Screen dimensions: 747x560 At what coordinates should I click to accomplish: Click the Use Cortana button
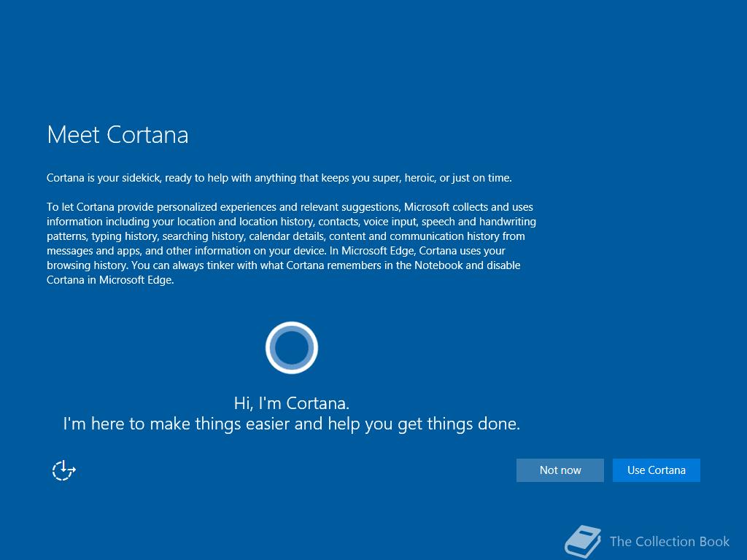pyautogui.click(x=656, y=470)
